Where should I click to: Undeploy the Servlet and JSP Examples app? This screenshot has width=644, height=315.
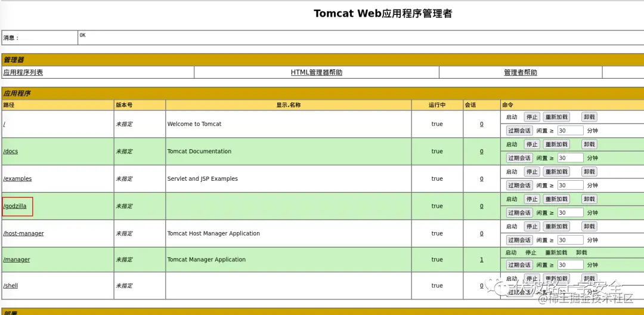pos(589,172)
